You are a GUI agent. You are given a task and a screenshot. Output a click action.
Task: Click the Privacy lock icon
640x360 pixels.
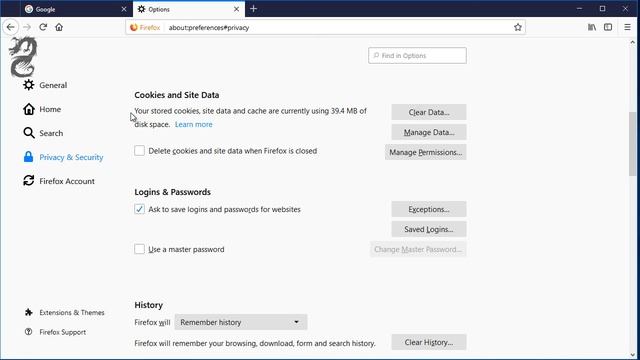(28, 157)
